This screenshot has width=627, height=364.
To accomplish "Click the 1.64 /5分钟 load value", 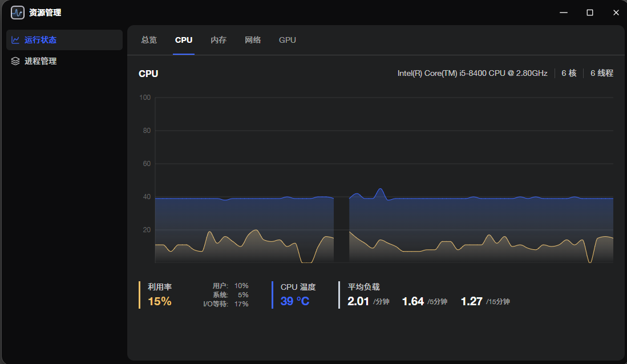I will (424, 301).
